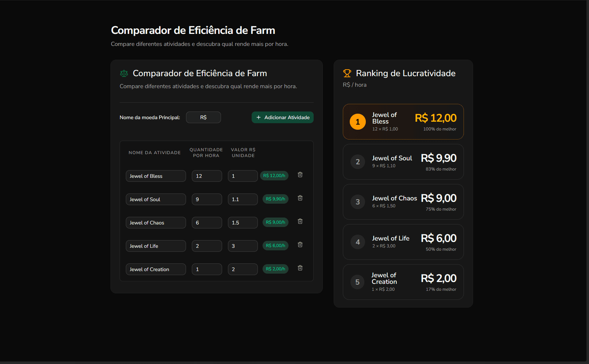This screenshot has width=589, height=364.
Task: Select the Jewel of Chaos ranking entry
Action: 403,202
